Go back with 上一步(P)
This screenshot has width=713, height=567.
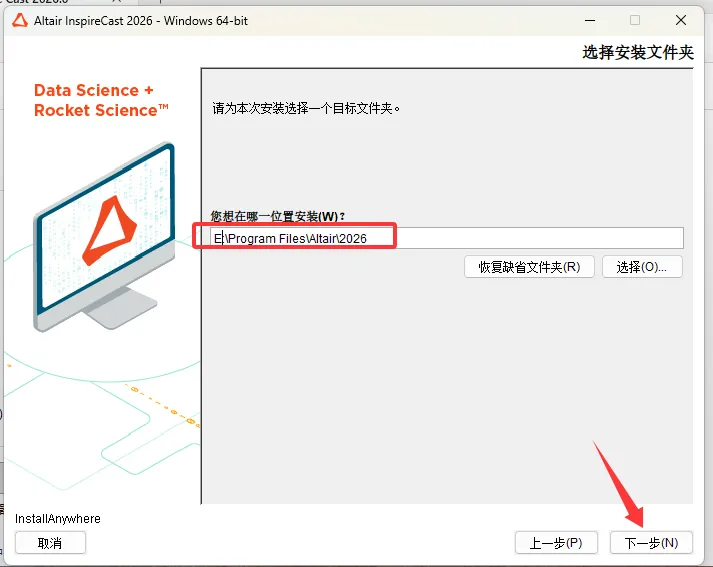point(556,543)
